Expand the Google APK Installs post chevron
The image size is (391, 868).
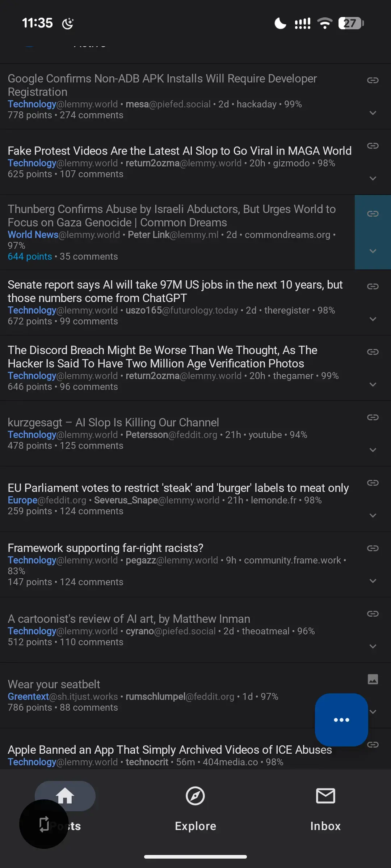click(373, 113)
